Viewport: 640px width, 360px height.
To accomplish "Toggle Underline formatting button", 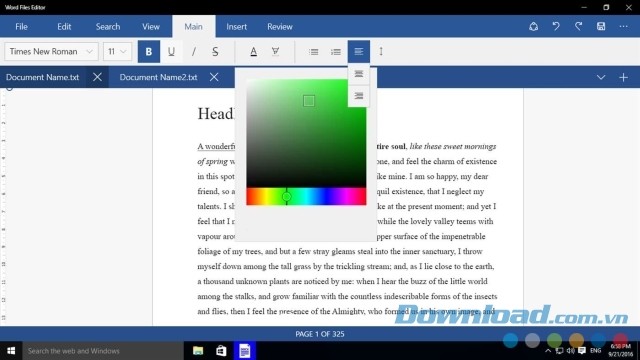I will [171, 51].
